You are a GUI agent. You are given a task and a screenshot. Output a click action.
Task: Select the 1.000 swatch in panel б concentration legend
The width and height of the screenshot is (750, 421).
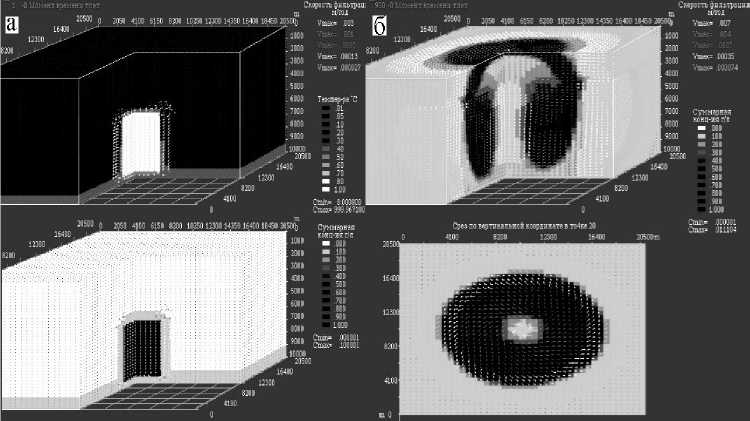pos(702,209)
